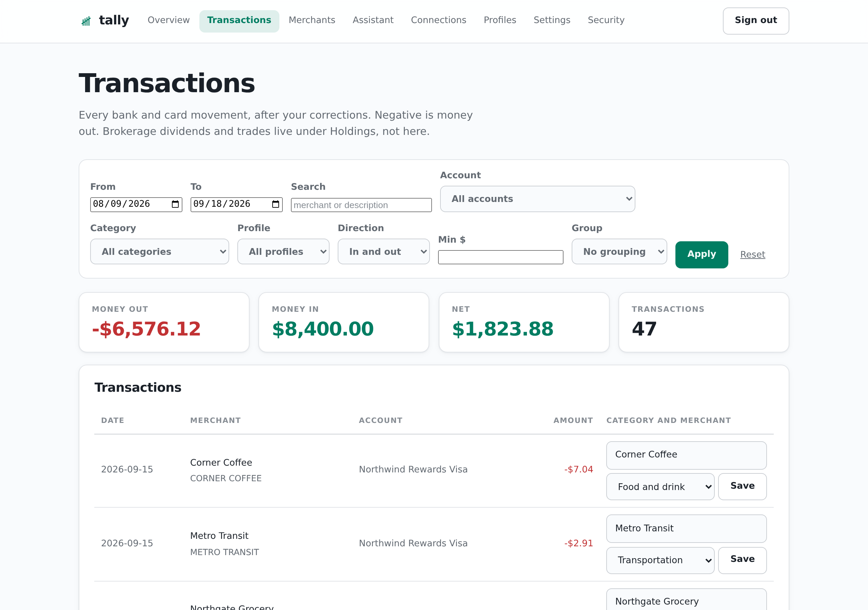Screen dimensions: 868x610
Task: Click the CORNER COFFEE raw description
Action: [226, 479]
